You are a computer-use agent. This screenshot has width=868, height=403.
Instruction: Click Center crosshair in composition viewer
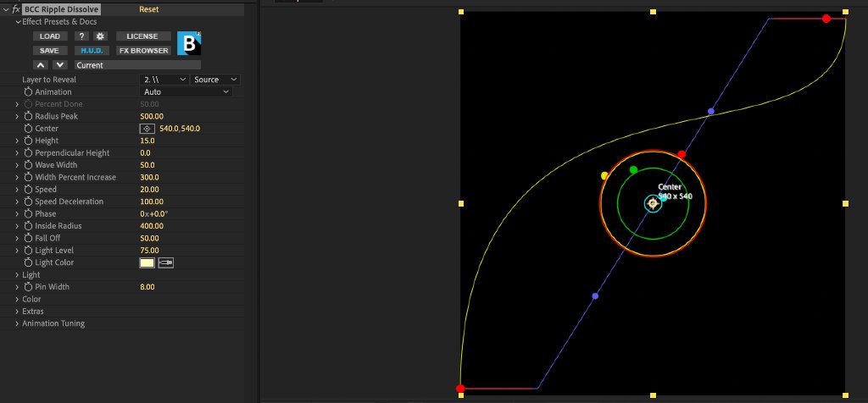[x=653, y=203]
